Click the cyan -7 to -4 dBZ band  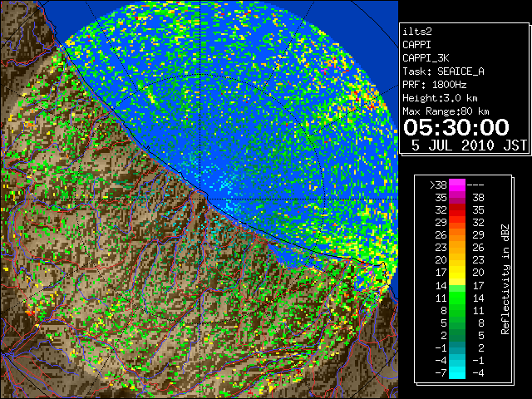pos(457,372)
